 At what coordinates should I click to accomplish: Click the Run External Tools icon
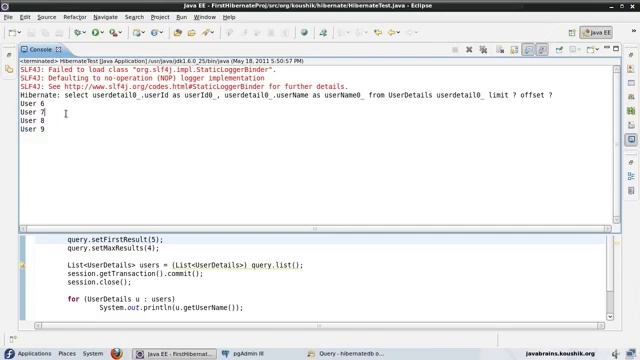tap(113, 33)
